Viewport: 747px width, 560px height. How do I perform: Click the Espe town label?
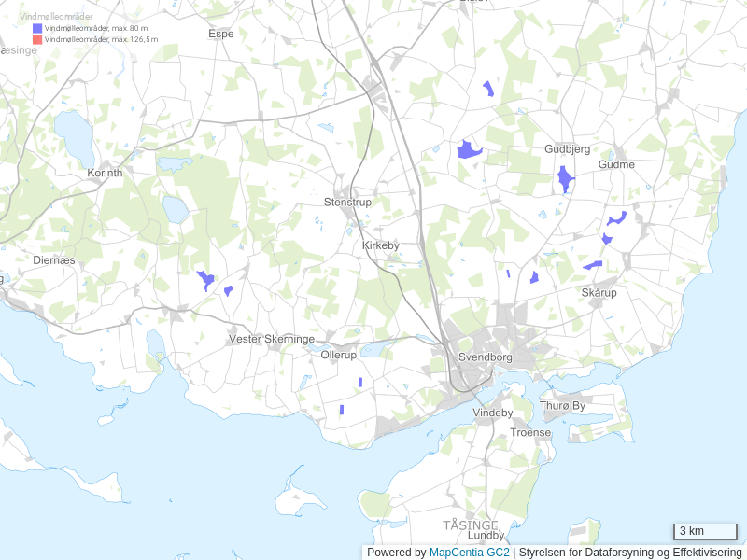pos(221,34)
